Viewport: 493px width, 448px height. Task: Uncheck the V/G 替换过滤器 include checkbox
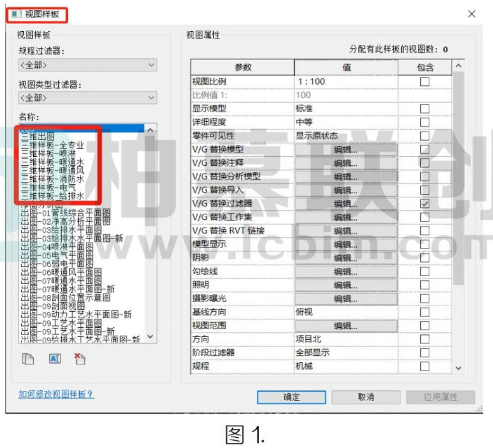[x=425, y=204]
